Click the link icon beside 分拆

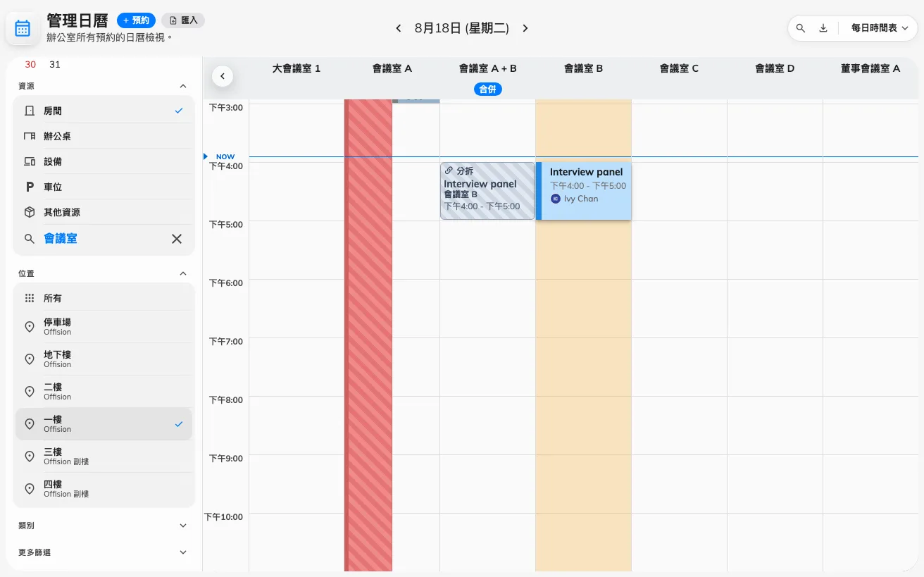pyautogui.click(x=449, y=170)
